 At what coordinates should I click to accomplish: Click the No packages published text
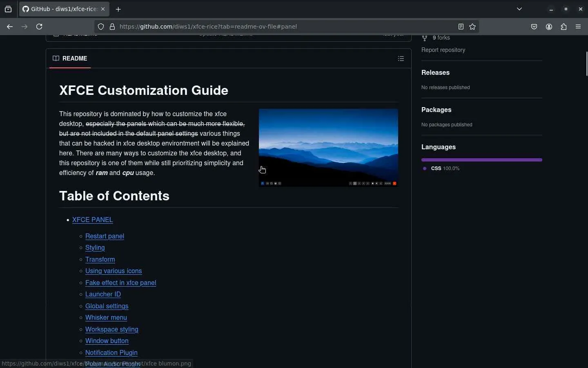pos(447,125)
